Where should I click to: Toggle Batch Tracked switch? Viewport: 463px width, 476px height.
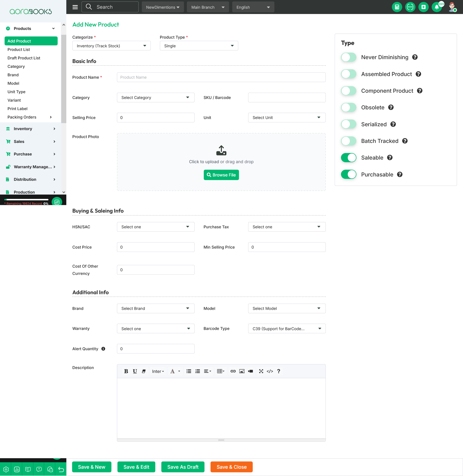click(348, 141)
